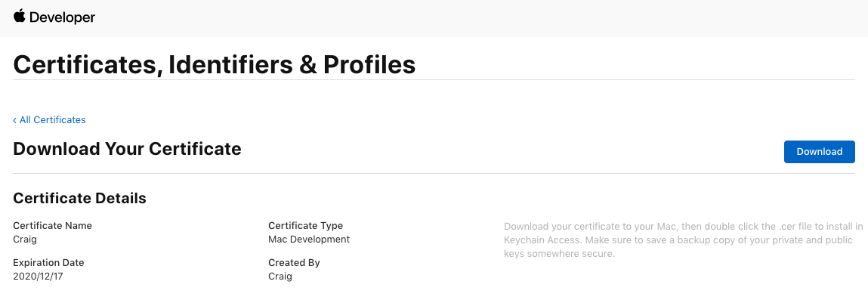The image size is (868, 303).
Task: Download the certificate file
Action: (x=820, y=152)
